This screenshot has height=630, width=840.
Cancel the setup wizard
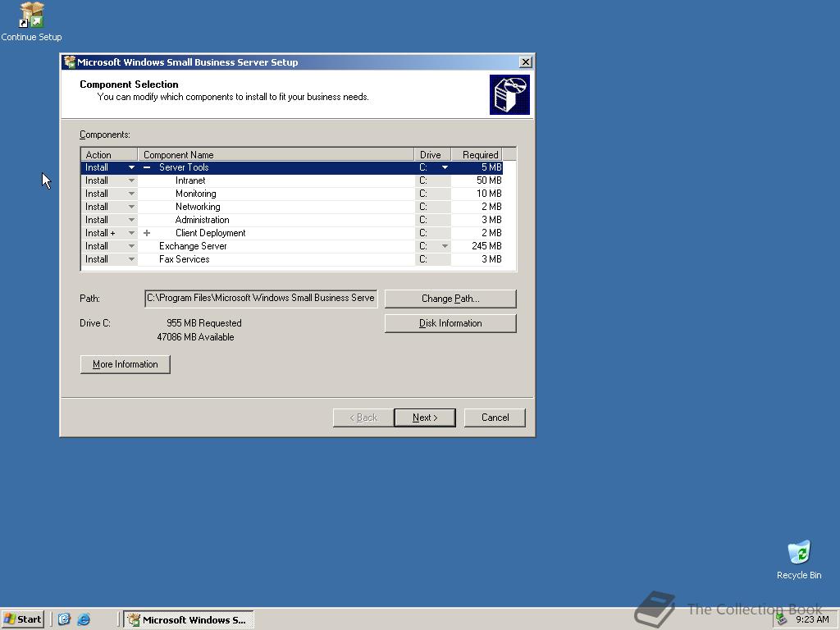(495, 418)
